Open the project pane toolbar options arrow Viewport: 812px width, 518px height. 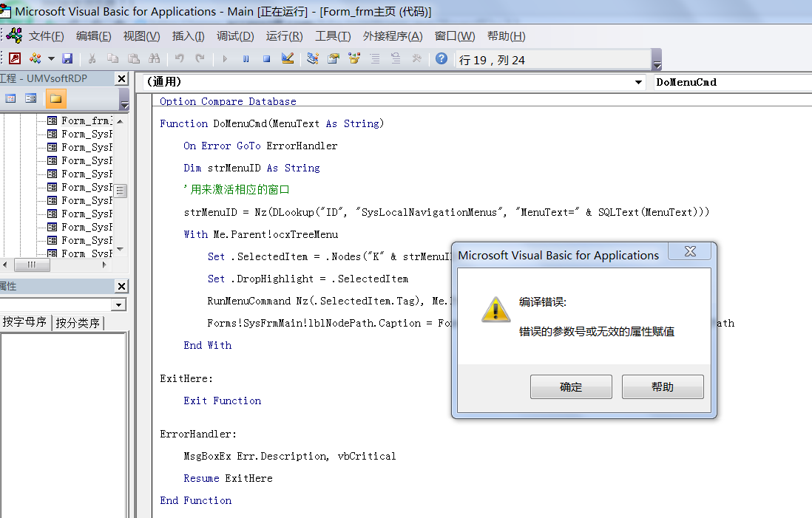pos(124,99)
